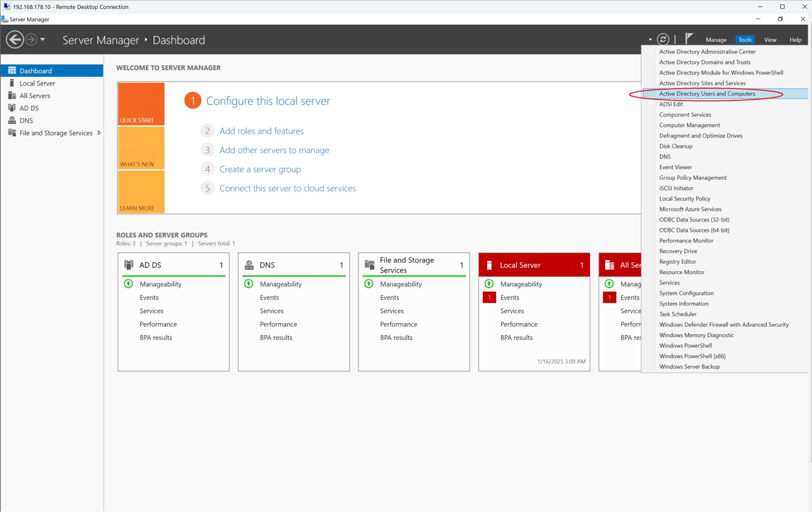Open Events in the AD DS tile
The height and width of the screenshot is (512, 812).
pyautogui.click(x=149, y=298)
